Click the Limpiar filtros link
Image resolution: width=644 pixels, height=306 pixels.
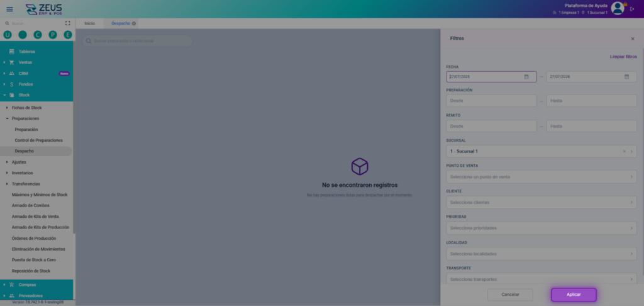click(x=623, y=57)
